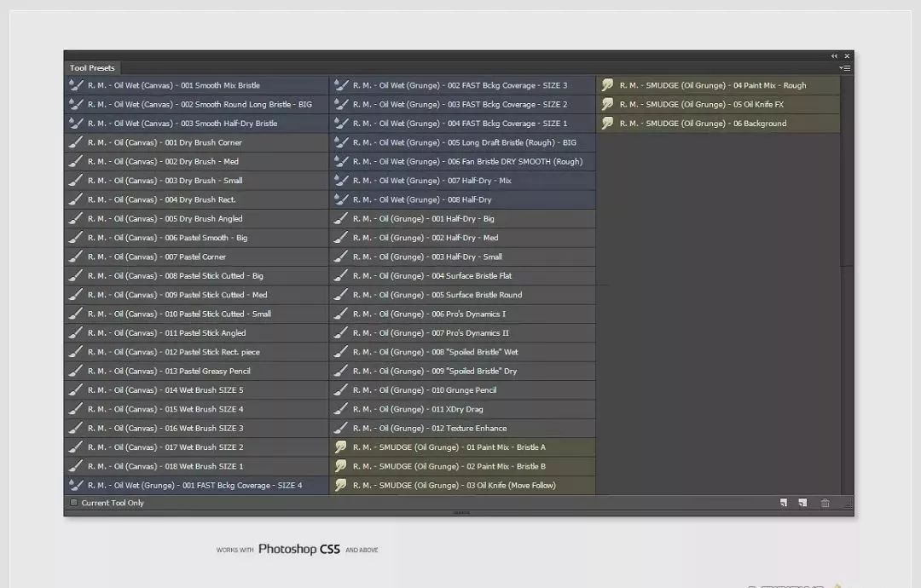
Task: Click the wet brush icon for 001 Smooth Mix Bristle
Action: coord(77,85)
